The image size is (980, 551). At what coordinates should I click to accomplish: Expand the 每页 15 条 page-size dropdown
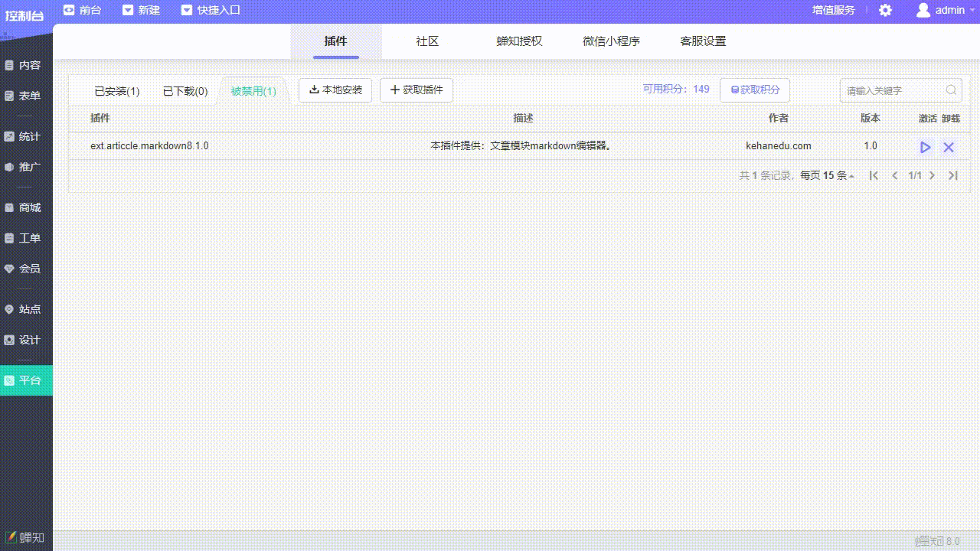(x=828, y=175)
